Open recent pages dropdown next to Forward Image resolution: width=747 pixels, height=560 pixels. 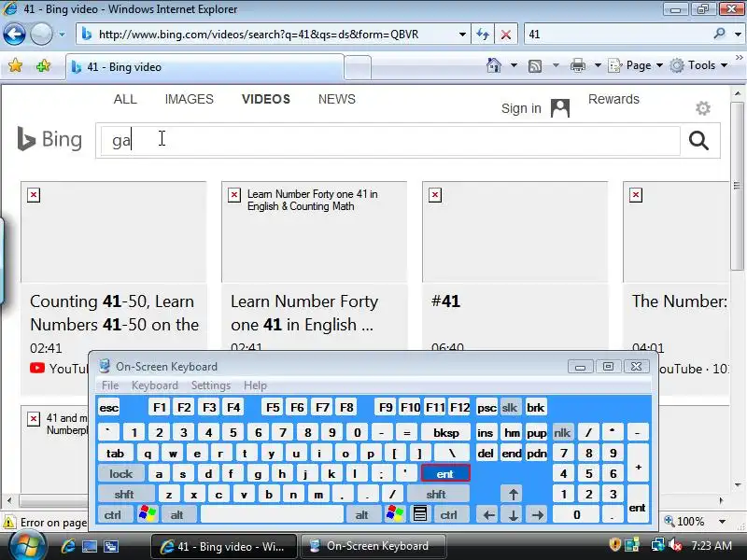(x=62, y=34)
